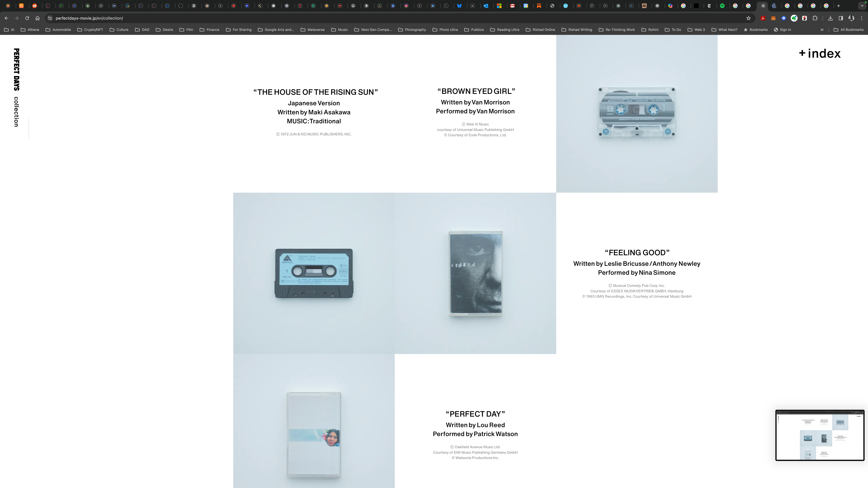Close the current Perfect Days tab
The image size is (868, 488).
pos(763,6)
